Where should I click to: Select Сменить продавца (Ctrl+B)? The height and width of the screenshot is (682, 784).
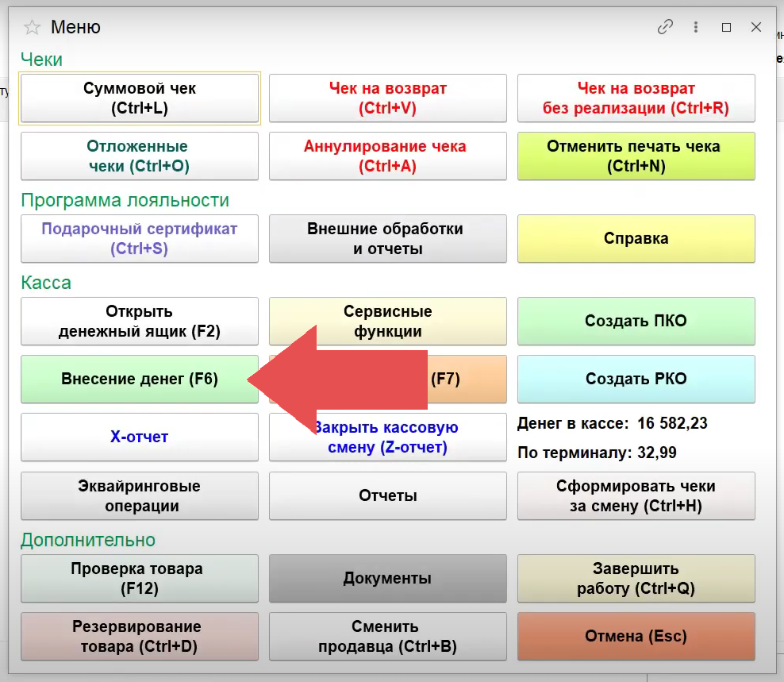click(x=387, y=637)
